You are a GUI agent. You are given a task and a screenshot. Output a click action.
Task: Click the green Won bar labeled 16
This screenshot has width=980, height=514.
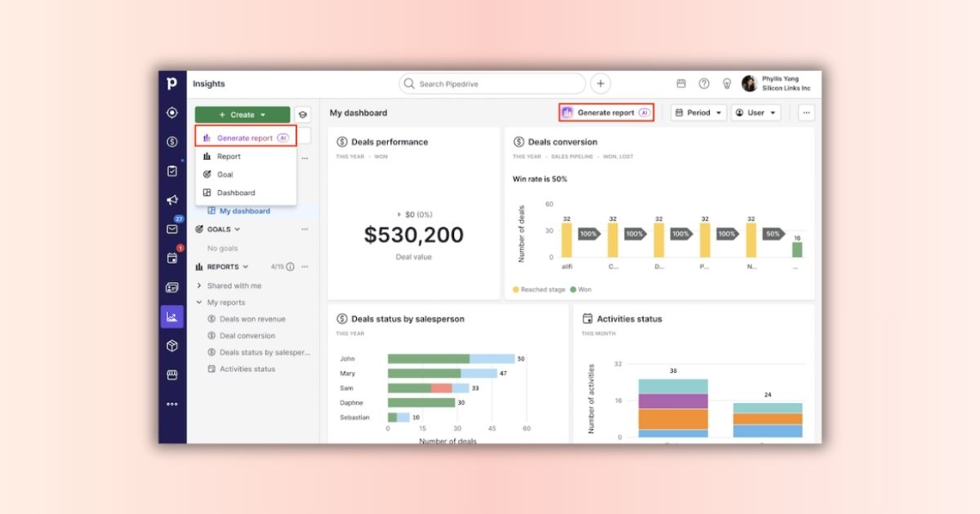[797, 250]
